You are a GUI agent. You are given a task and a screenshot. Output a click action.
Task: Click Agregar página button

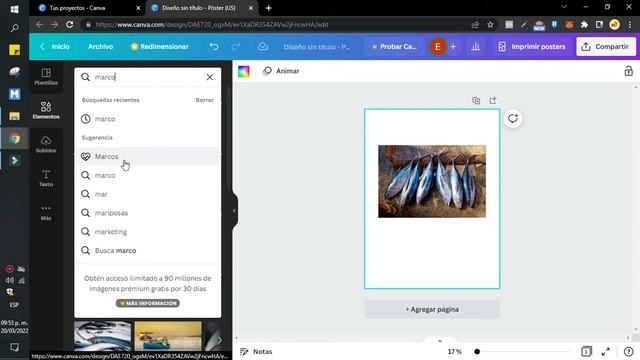[x=432, y=309]
